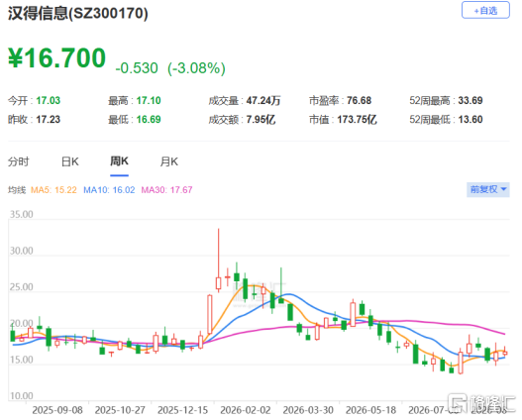
Task: Click the 最高 value 17.10
Action: tap(149, 100)
